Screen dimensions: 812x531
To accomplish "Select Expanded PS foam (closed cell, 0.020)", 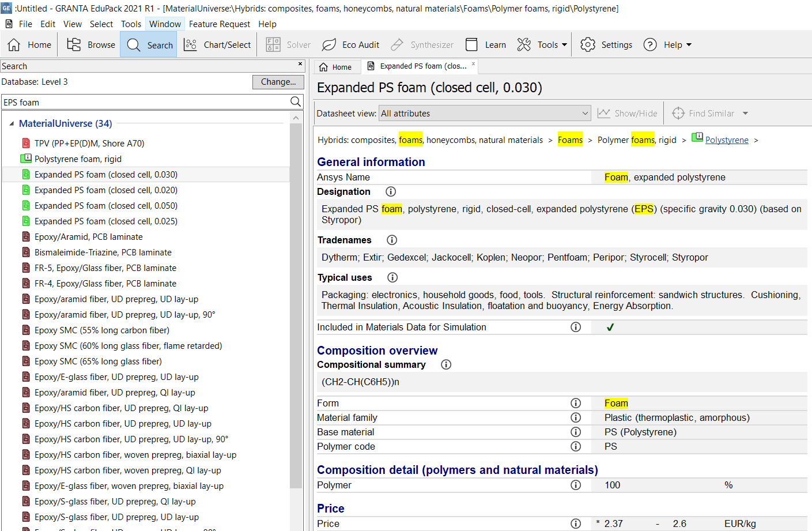I will tap(106, 190).
